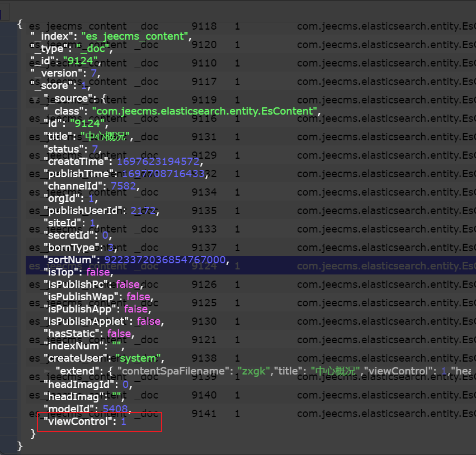The image size is (476, 455).
Task: Click the channelId value 7582
Action: (123, 186)
